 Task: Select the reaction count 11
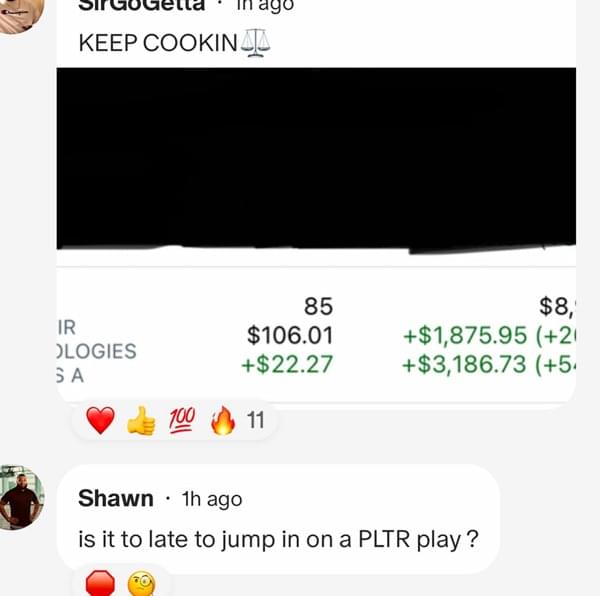(255, 420)
